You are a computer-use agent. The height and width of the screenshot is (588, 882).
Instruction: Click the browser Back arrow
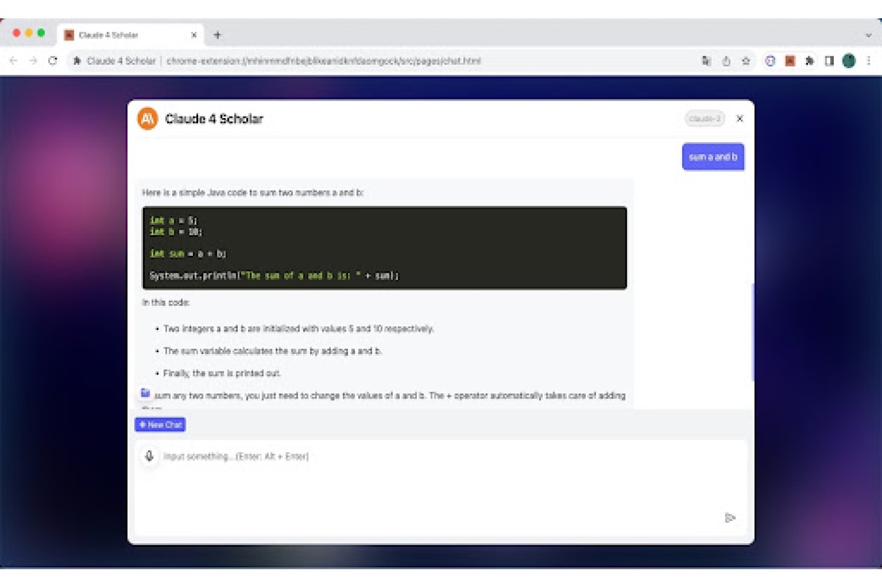(14, 61)
